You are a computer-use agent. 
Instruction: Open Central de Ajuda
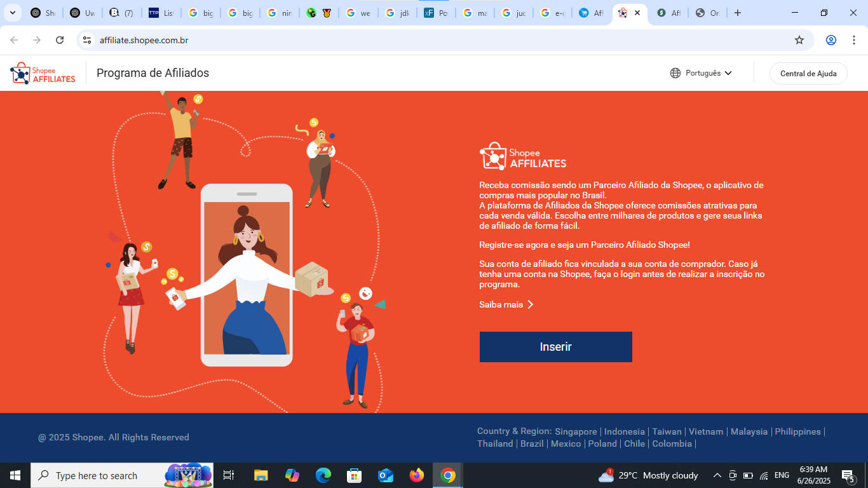pos(808,73)
